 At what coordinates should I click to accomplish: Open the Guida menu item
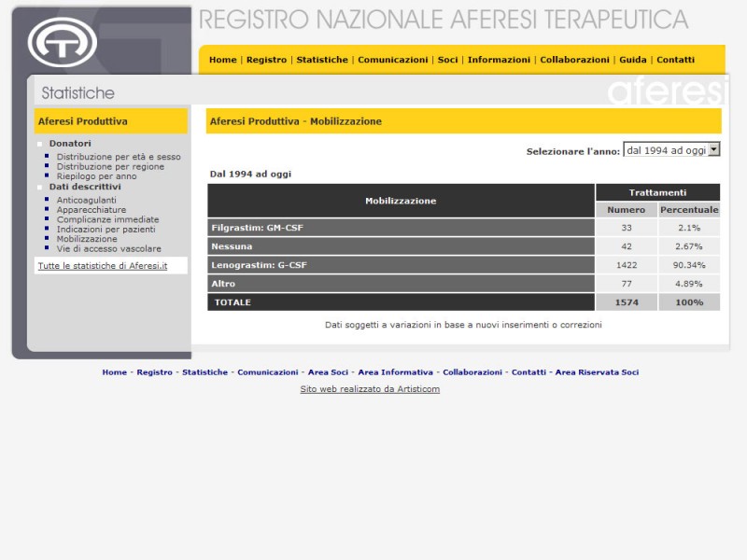click(x=632, y=60)
